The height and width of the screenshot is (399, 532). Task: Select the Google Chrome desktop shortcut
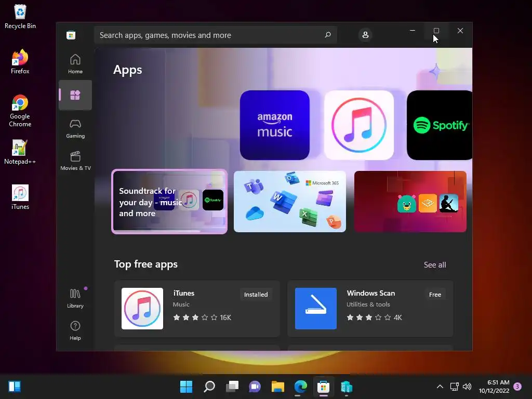tap(20, 111)
